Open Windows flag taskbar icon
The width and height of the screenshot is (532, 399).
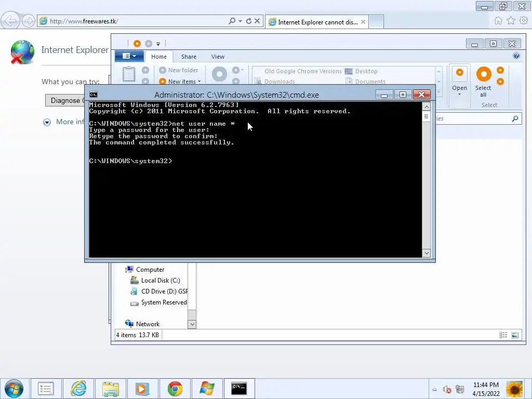point(207,389)
